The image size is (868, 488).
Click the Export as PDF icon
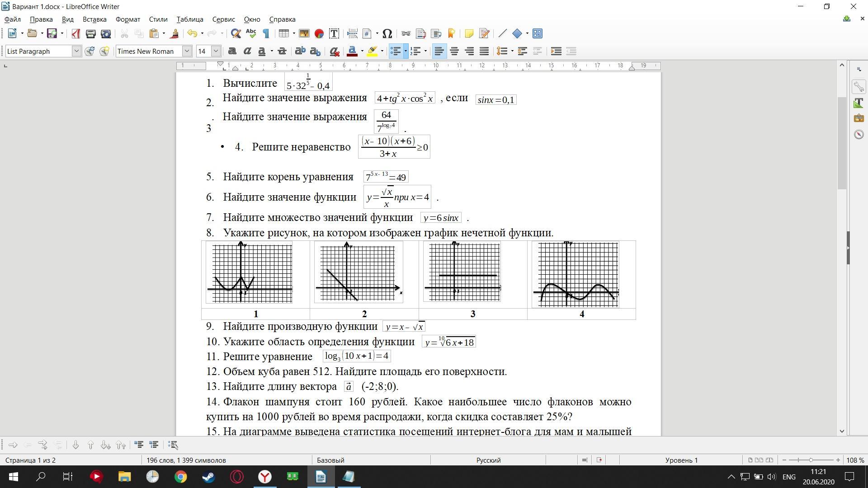pos(75,33)
